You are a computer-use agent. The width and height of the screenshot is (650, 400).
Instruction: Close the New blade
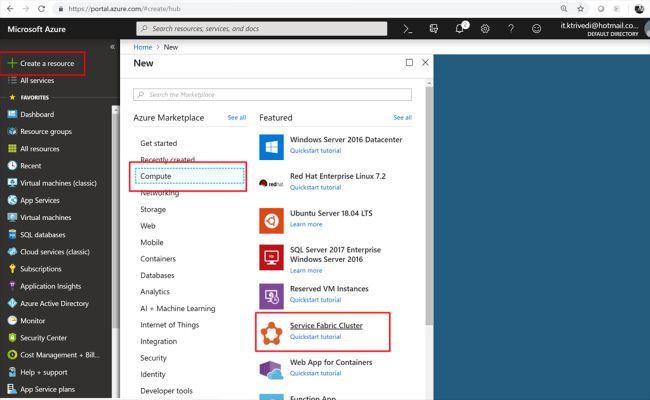[x=425, y=62]
